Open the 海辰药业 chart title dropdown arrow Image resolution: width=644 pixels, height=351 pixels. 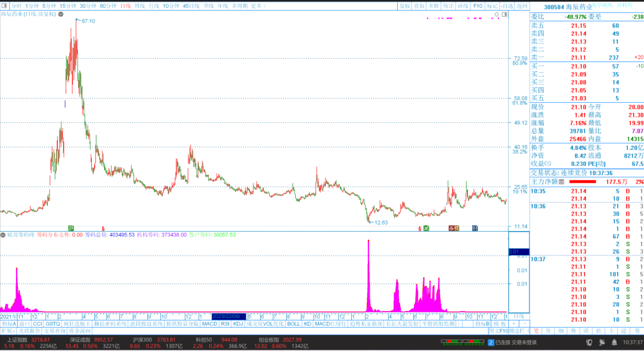(61, 14)
